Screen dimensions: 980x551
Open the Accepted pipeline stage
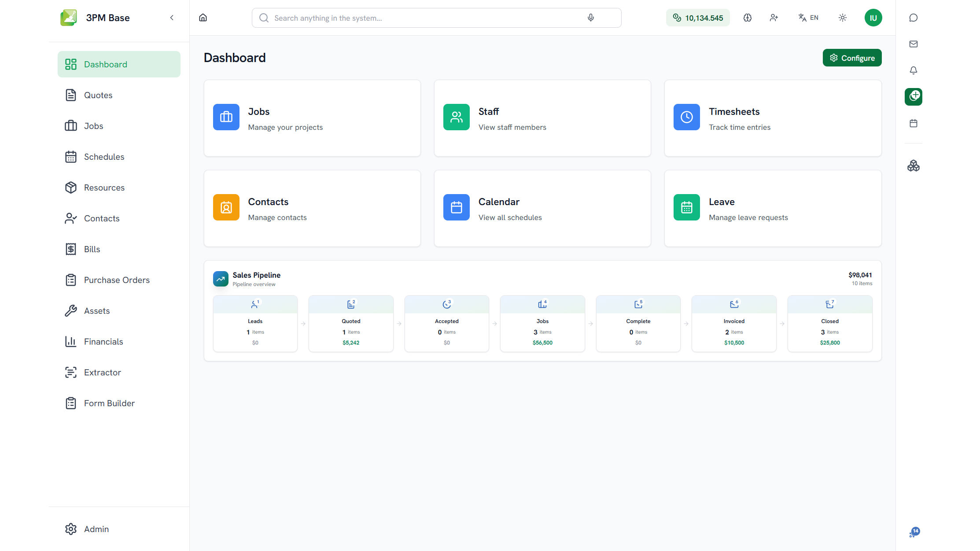point(447,323)
